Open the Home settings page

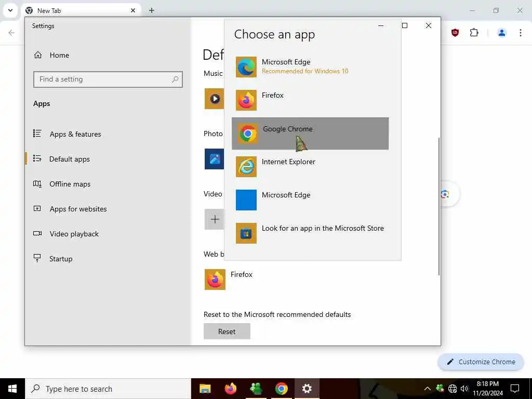108,55
